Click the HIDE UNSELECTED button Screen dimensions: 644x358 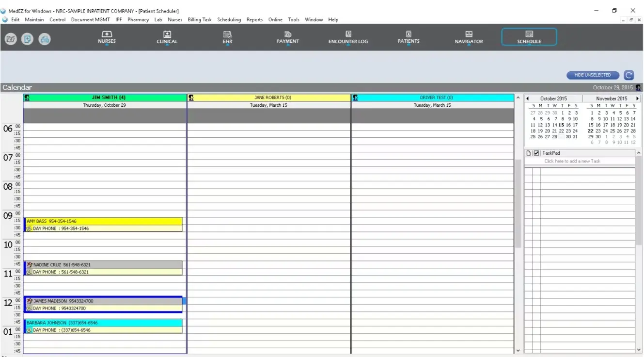pos(592,75)
